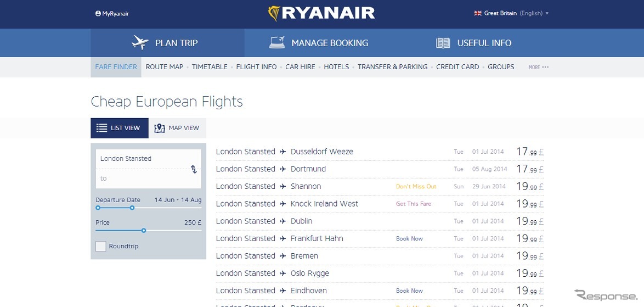Click the airplane icon in Plan Trip
Image resolution: width=644 pixels, height=307 pixels.
tap(140, 42)
